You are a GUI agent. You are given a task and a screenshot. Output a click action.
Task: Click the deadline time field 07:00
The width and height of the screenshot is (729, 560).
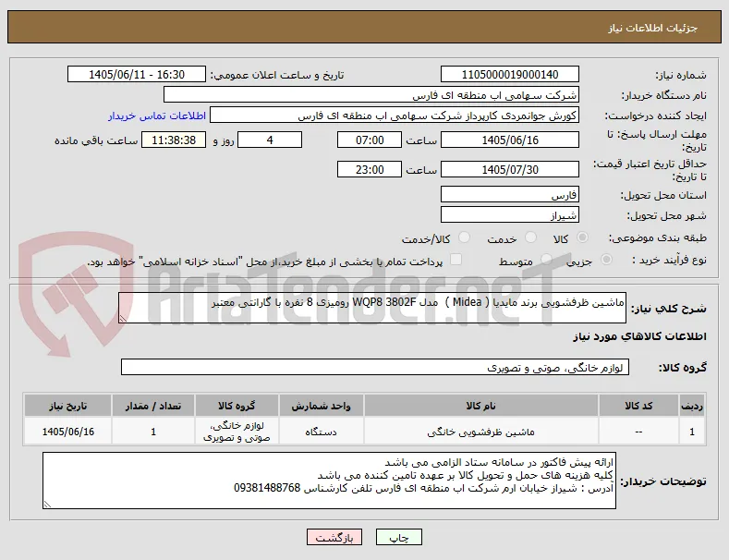point(370,140)
